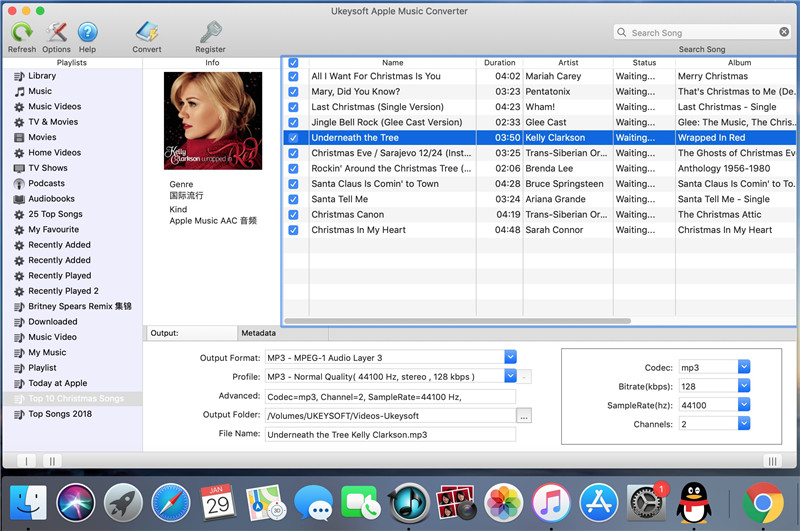Uncheck All I Want For Christmas Is You
The height and width of the screenshot is (531, 800).
[293, 76]
